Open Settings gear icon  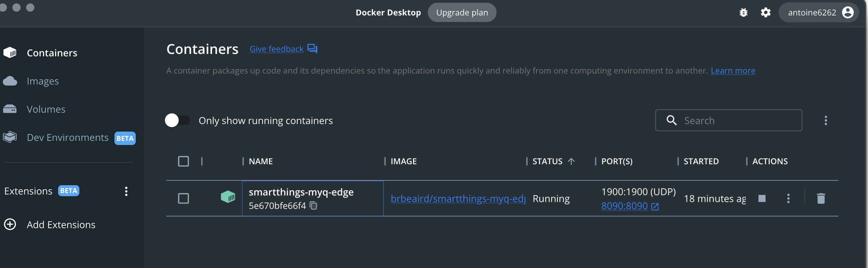pyautogui.click(x=766, y=13)
